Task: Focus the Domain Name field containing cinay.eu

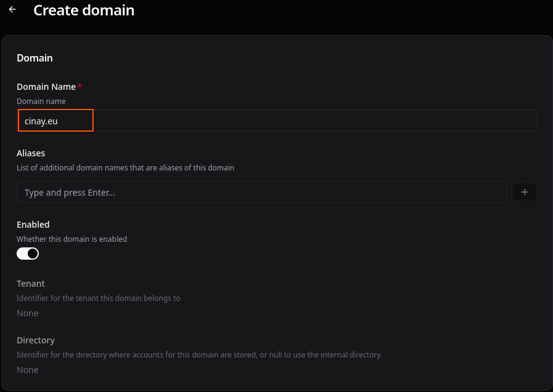Action: pyautogui.click(x=276, y=121)
